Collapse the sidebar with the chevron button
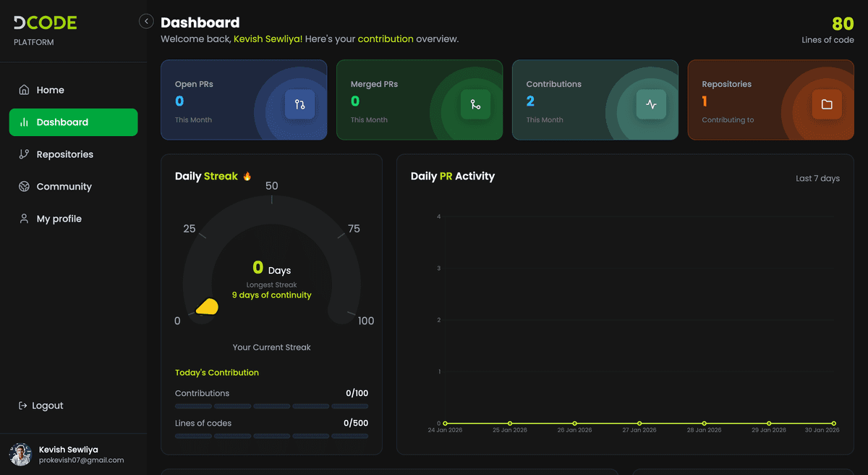868x475 pixels. tap(146, 22)
